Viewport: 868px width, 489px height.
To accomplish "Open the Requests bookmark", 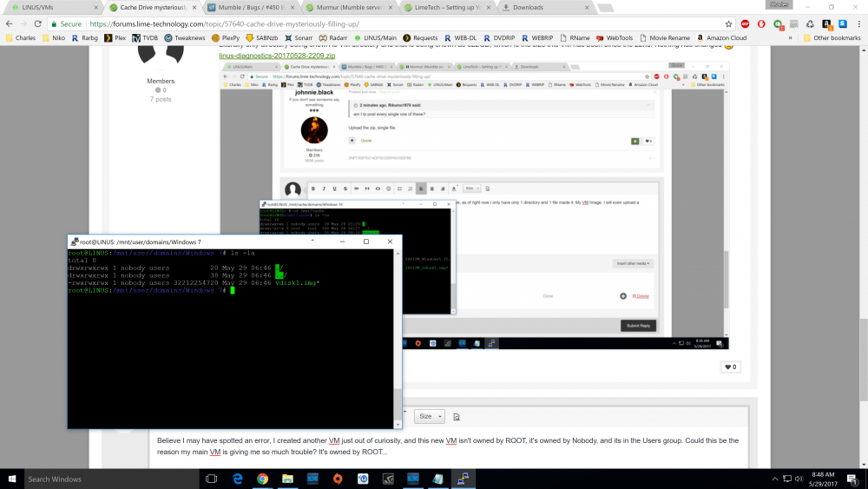I will [420, 38].
